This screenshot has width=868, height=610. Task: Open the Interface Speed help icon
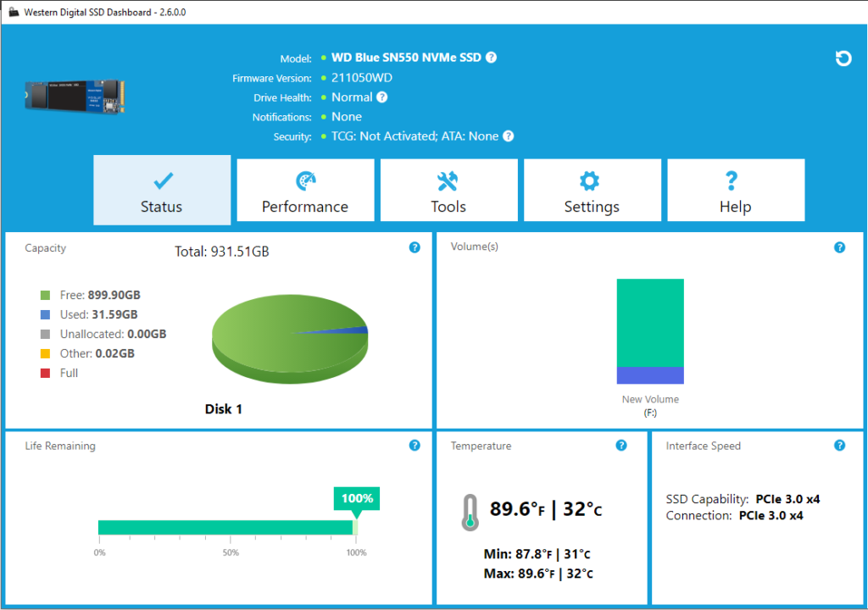[840, 446]
